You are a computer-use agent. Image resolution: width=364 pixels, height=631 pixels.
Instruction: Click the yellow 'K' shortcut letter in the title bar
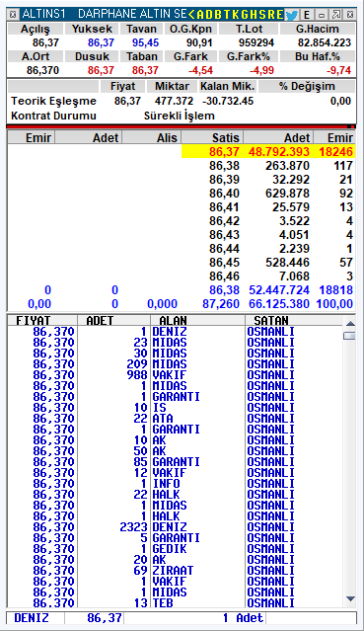coord(235,15)
